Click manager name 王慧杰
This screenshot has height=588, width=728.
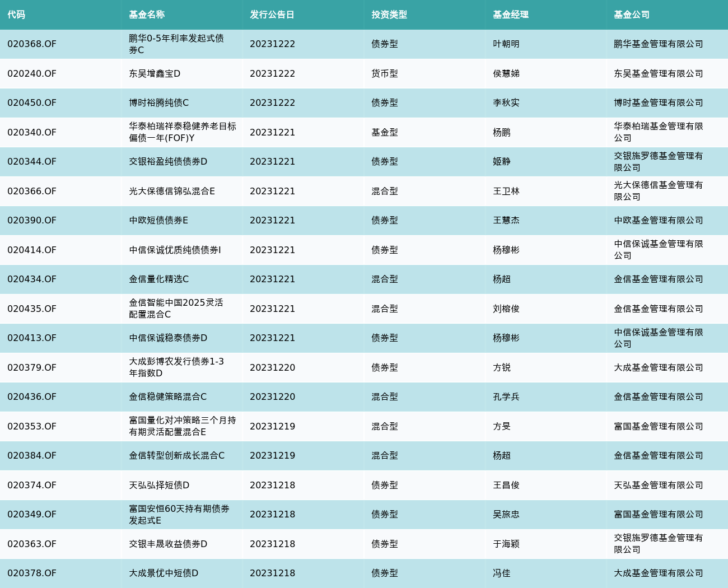click(x=506, y=221)
